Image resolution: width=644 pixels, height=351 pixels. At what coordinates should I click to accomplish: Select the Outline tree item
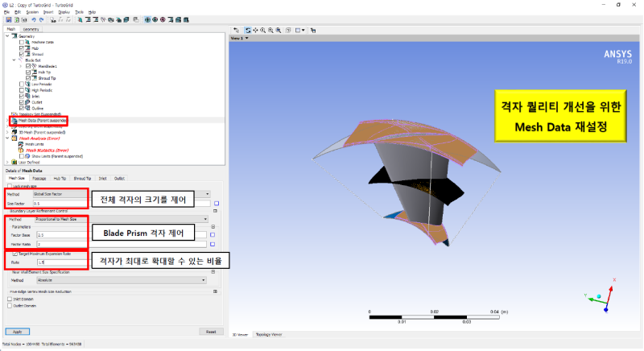tap(37, 109)
